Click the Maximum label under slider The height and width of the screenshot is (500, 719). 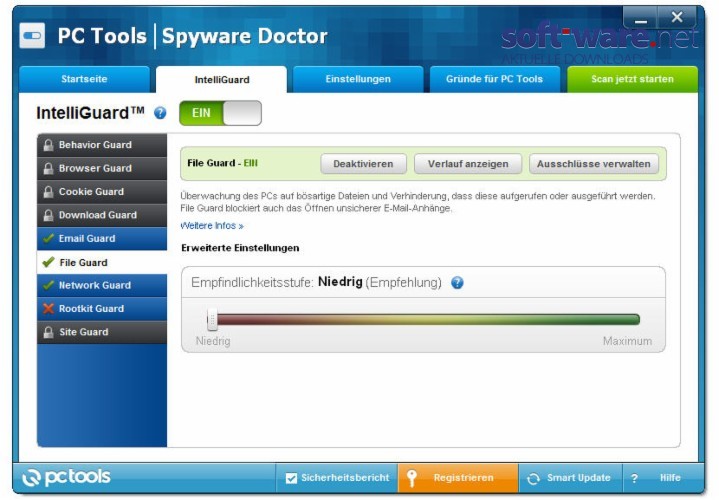(627, 341)
